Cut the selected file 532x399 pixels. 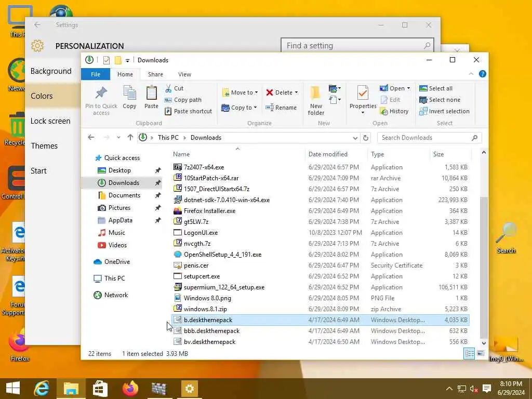coord(175,88)
